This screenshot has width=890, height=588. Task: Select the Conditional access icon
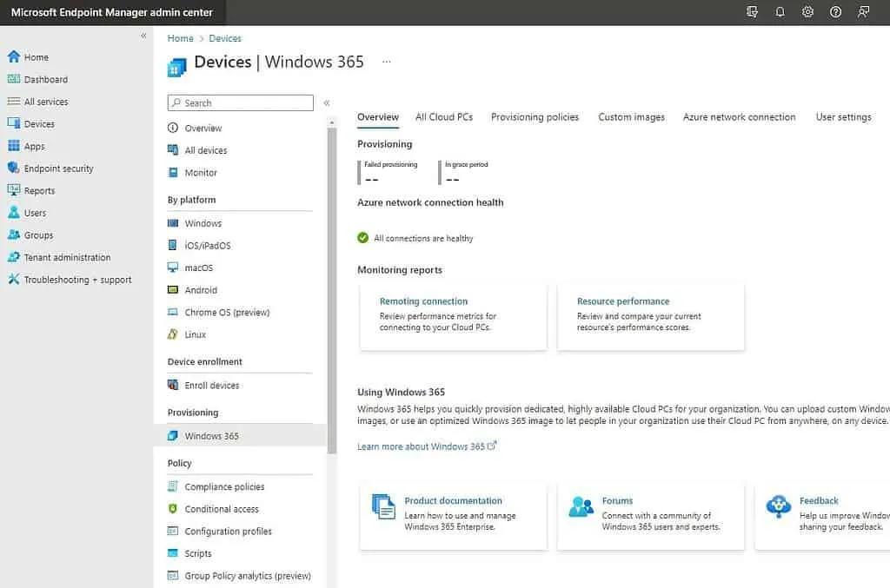click(174, 508)
